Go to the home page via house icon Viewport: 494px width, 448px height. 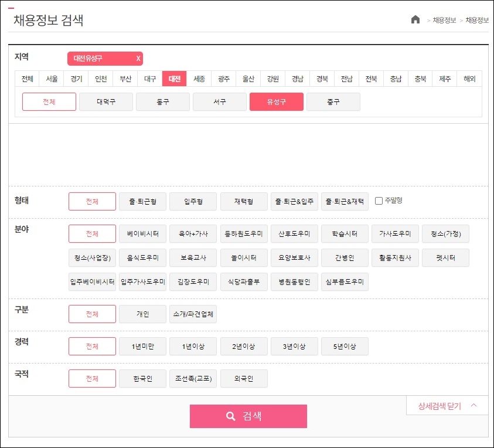click(415, 19)
